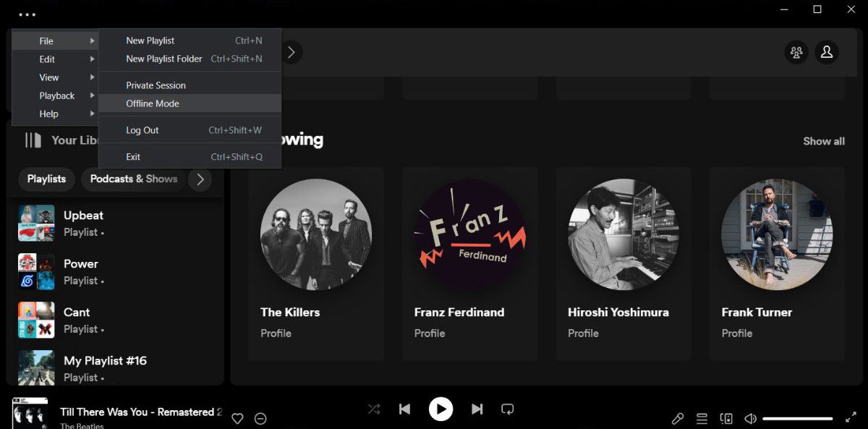Toggle shuffle playback
The image size is (868, 429).
[x=374, y=409]
